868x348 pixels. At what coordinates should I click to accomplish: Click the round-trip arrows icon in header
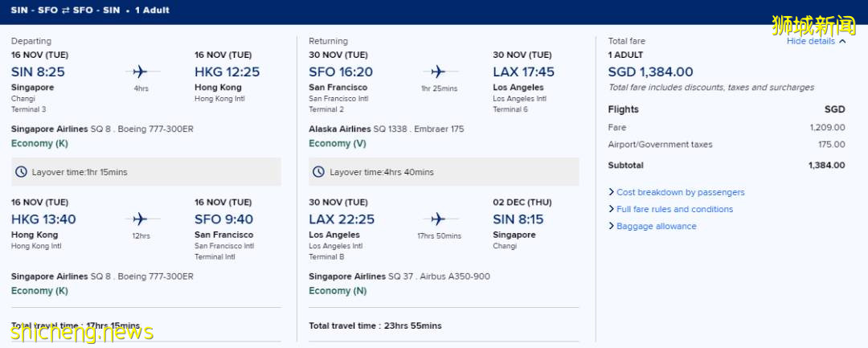tap(63, 10)
